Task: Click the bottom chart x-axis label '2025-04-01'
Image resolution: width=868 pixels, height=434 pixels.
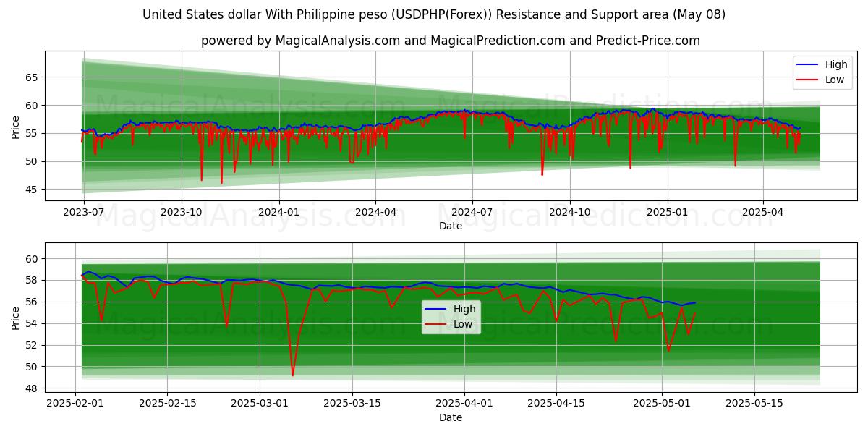Action: point(464,405)
